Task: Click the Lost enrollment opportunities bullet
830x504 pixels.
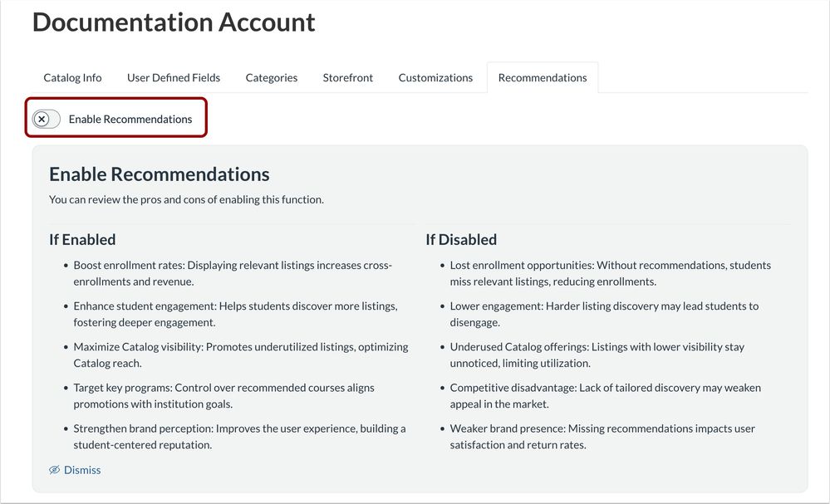Action: point(610,273)
